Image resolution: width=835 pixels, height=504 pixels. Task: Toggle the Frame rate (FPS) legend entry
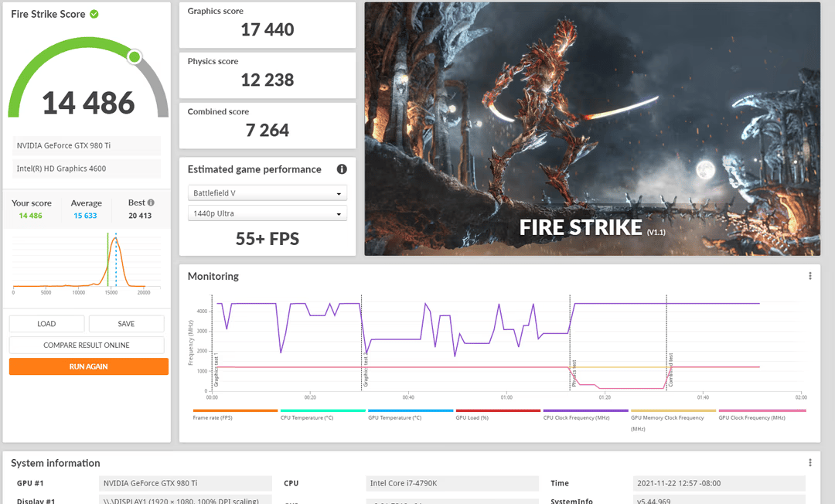click(x=235, y=414)
